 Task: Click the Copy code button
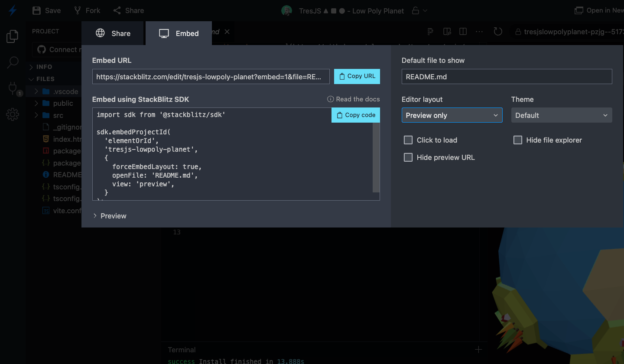[x=356, y=115]
